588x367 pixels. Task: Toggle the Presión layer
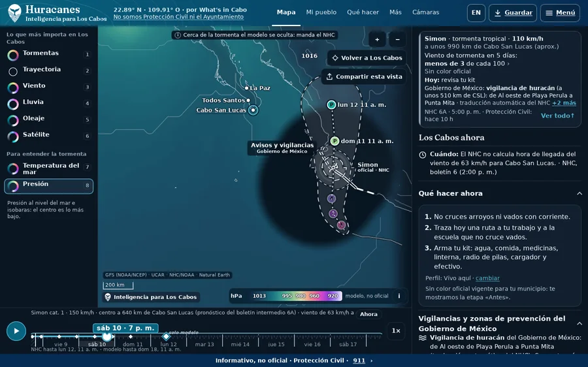pyautogui.click(x=49, y=186)
